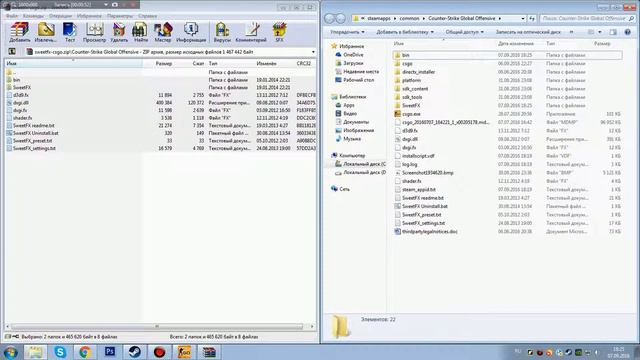Click common in the Explorer breadcrumb path
Image resolution: width=640 pixels, height=360 pixels.
[409, 18]
